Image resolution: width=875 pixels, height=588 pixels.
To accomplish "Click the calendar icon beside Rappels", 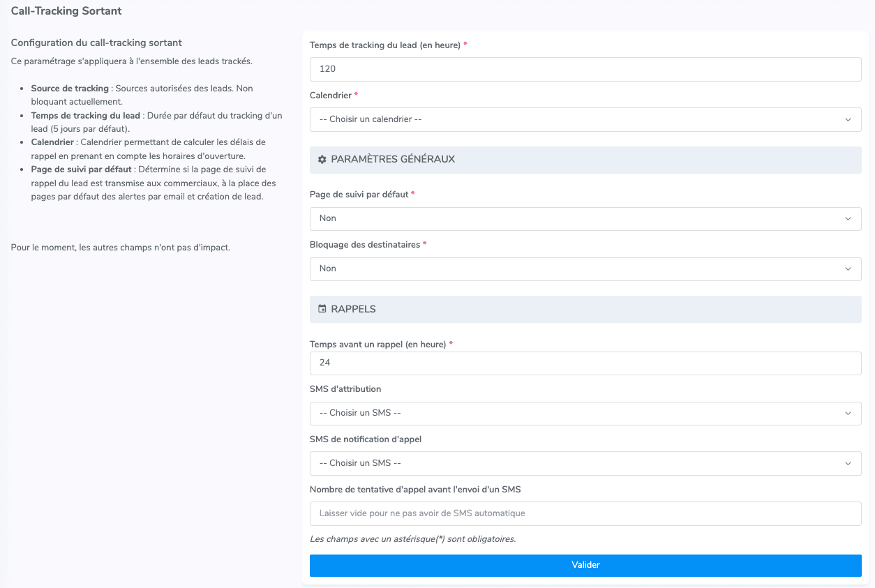I will [x=322, y=309].
